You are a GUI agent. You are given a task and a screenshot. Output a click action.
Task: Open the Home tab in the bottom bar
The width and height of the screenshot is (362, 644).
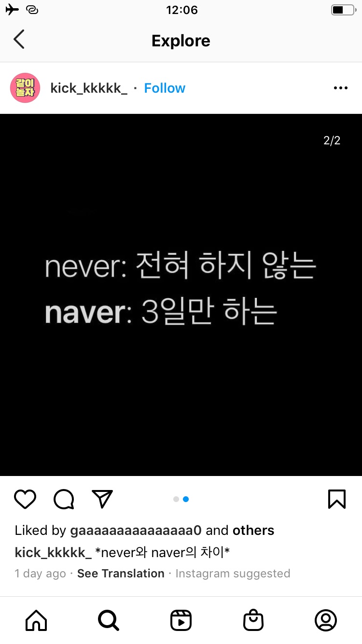tap(36, 620)
